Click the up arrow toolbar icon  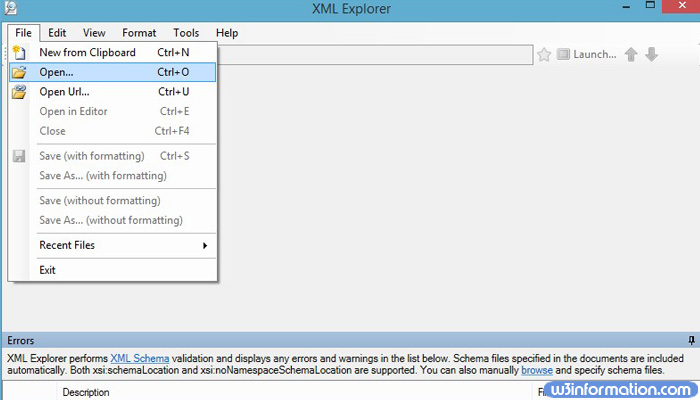631,54
